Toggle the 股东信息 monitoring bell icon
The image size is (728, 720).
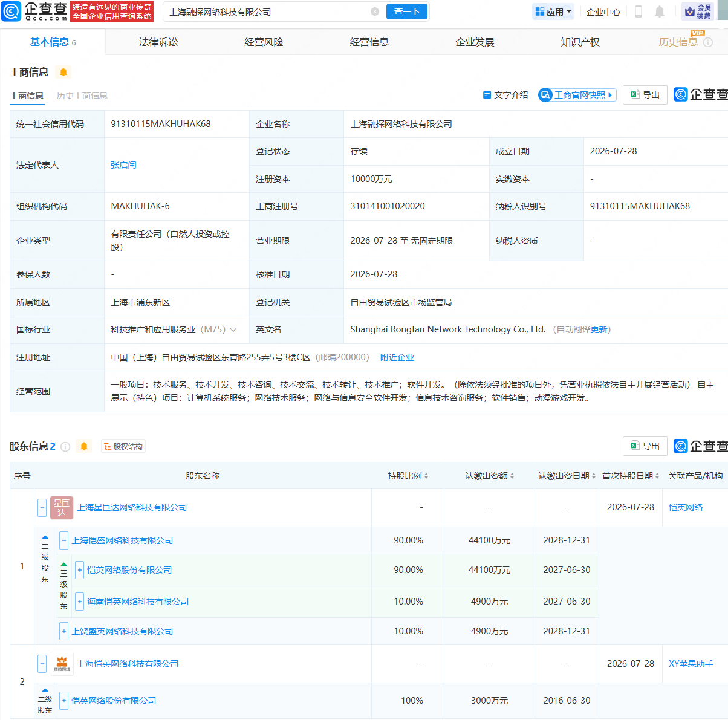pos(84,446)
